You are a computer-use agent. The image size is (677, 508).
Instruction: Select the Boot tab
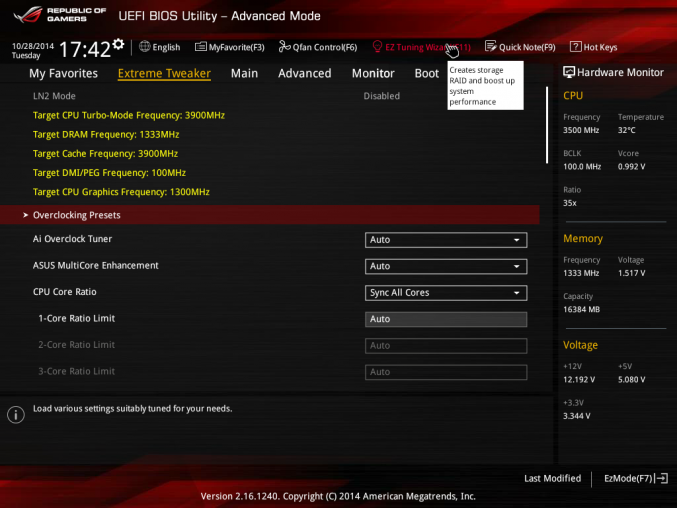(427, 73)
